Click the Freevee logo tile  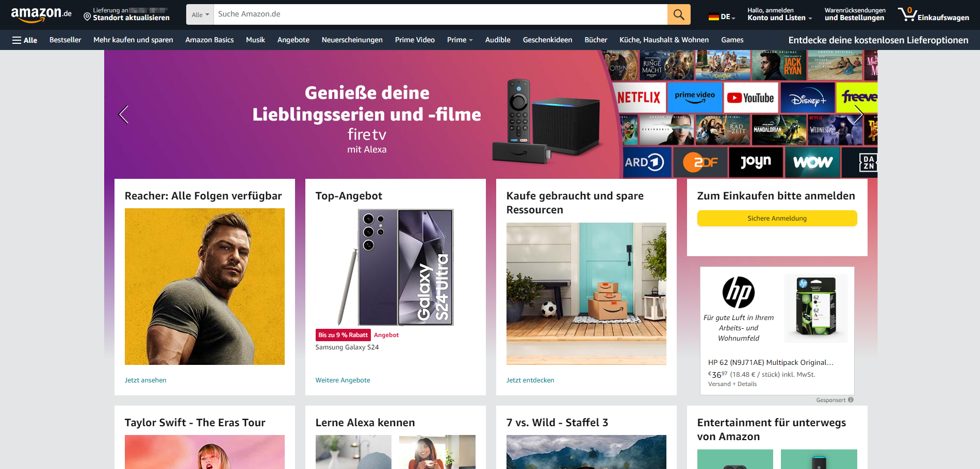pos(857,97)
